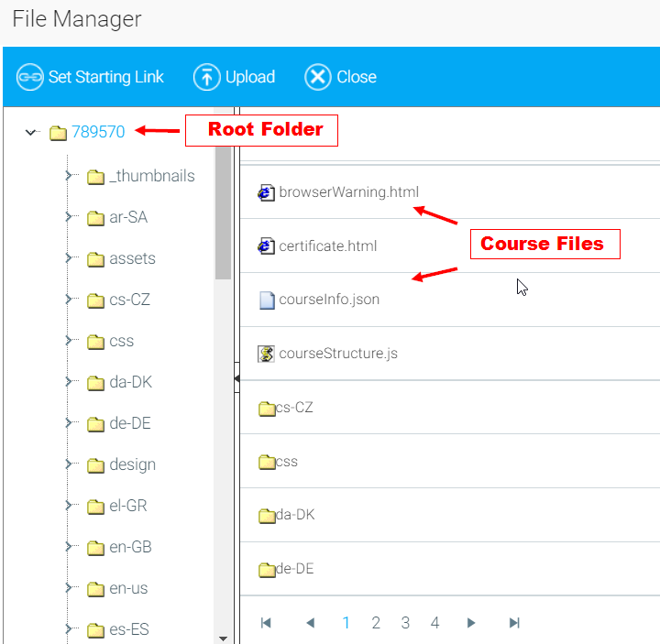The image size is (660, 644).
Task: Select the certificate.html file icon
Action: pyautogui.click(x=267, y=246)
